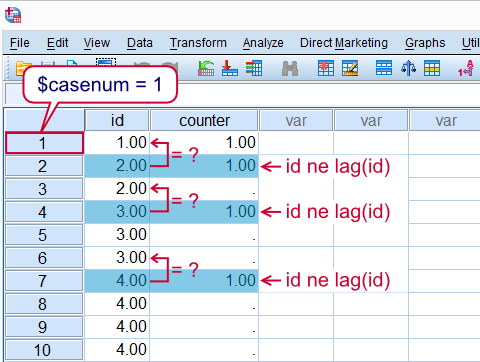Click id cell 3.00 in row 5

pos(117,235)
